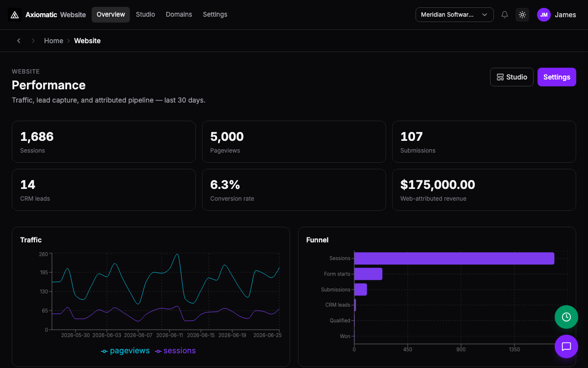The width and height of the screenshot is (588, 368).
Task: Click the Home breadcrumb link
Action: click(53, 41)
